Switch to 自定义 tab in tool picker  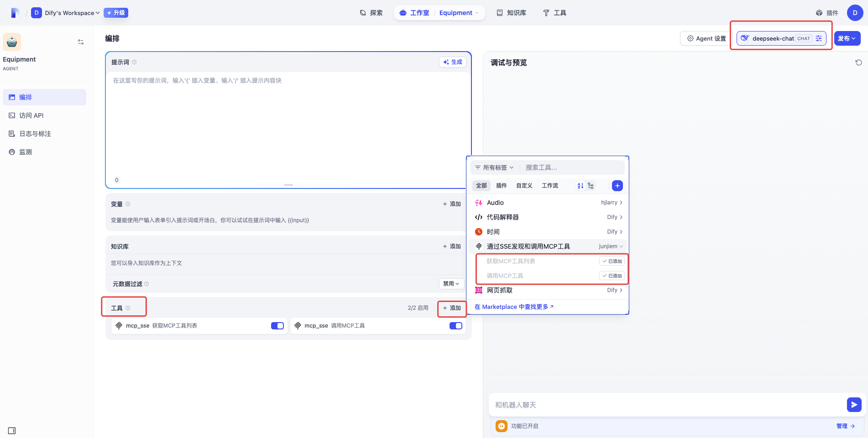pyautogui.click(x=524, y=186)
